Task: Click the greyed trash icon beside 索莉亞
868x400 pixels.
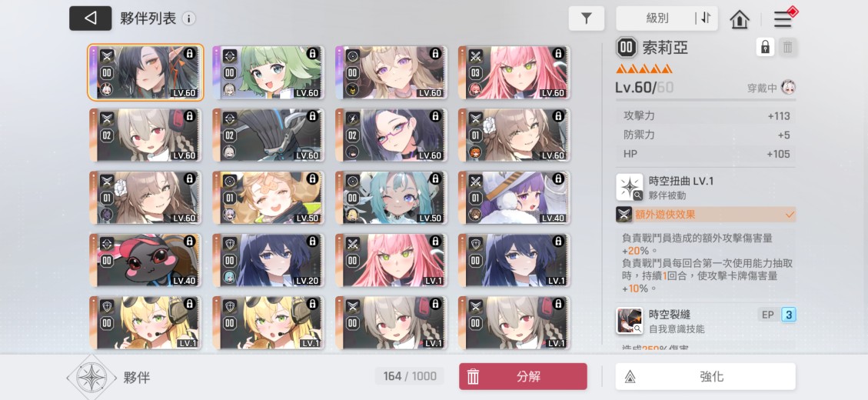Action: (787, 47)
